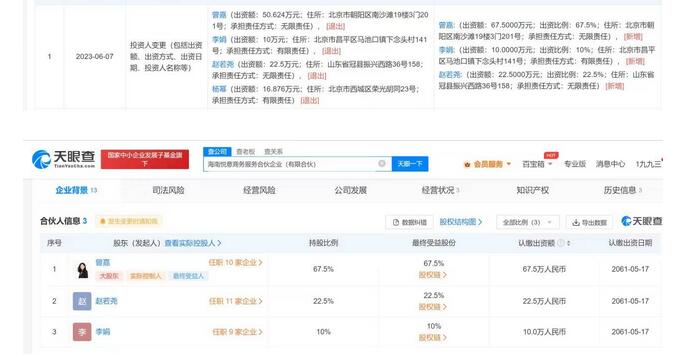689x363 pixels.
Task: Open the 会员服务 dropdown
Action: click(488, 164)
